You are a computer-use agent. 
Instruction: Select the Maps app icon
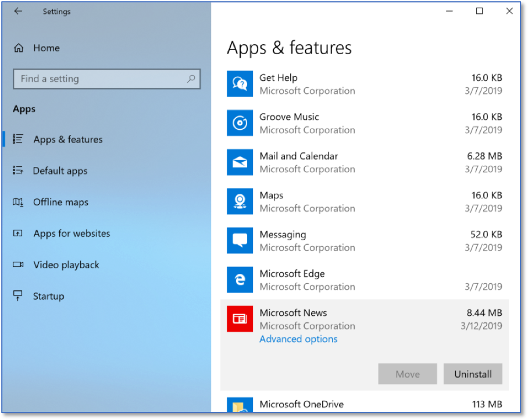pos(240,201)
